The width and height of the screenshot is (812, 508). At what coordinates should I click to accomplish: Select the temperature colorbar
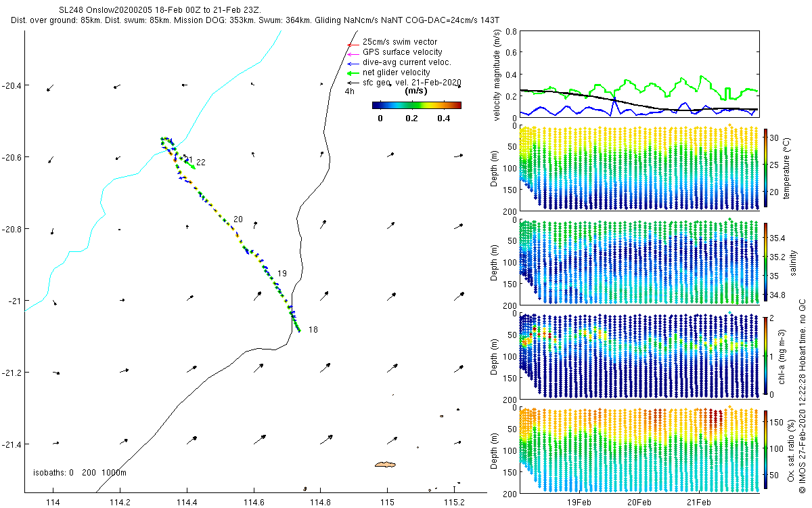(x=766, y=167)
